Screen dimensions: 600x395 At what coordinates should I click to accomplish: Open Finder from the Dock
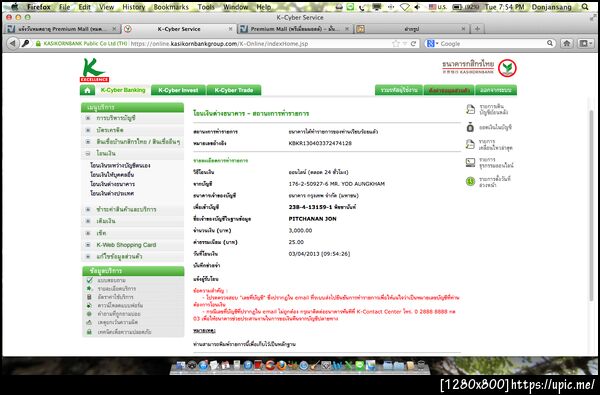coord(180,366)
